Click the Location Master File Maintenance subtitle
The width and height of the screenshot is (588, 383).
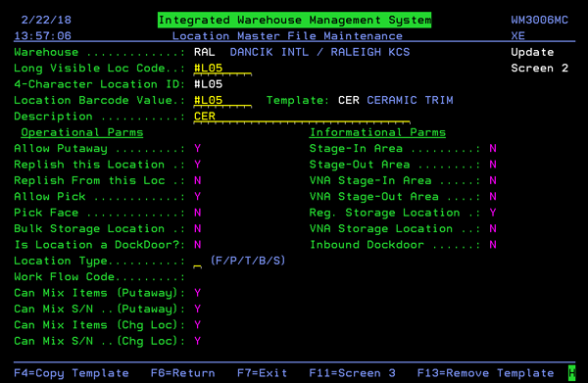(x=287, y=36)
